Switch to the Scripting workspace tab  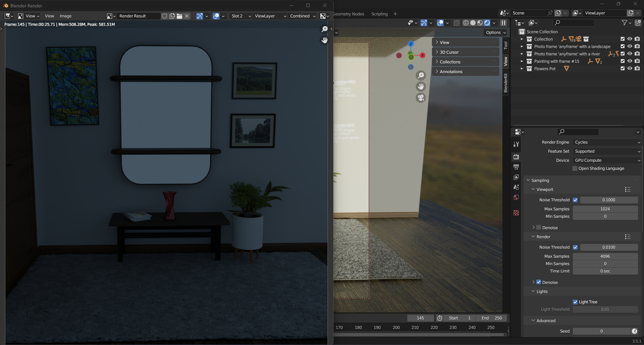click(x=379, y=14)
